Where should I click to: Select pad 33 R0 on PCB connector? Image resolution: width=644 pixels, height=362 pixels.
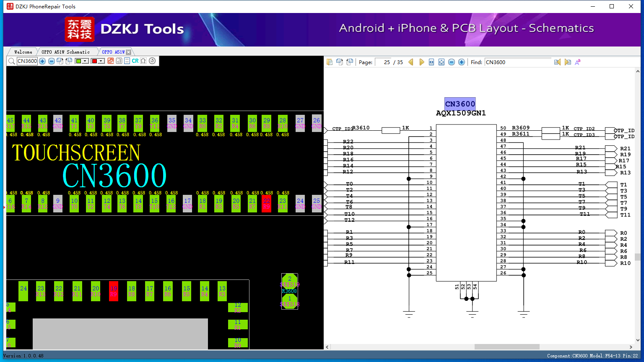203,123
